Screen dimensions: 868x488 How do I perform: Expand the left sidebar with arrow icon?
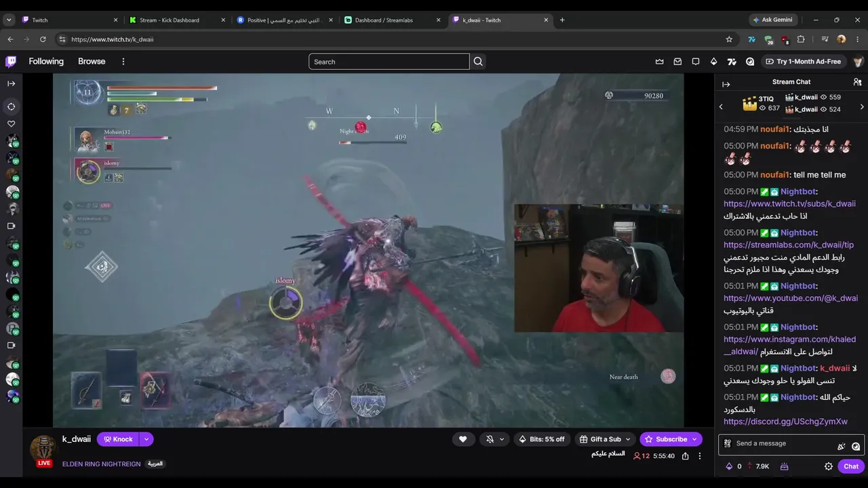click(x=12, y=84)
